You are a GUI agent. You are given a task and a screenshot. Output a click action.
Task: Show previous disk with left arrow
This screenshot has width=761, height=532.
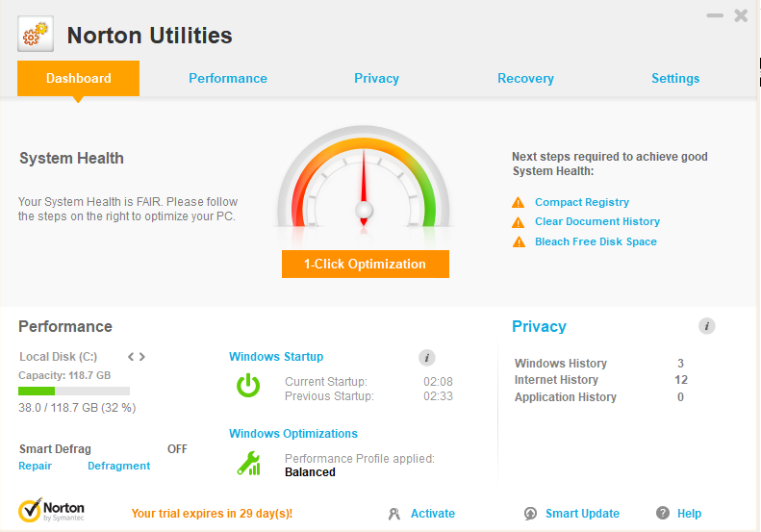[131, 357]
